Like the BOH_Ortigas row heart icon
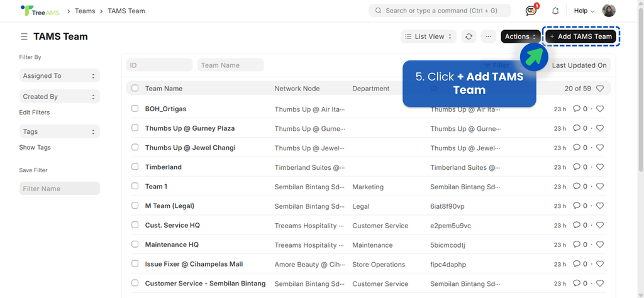644x298 pixels. [x=600, y=109]
